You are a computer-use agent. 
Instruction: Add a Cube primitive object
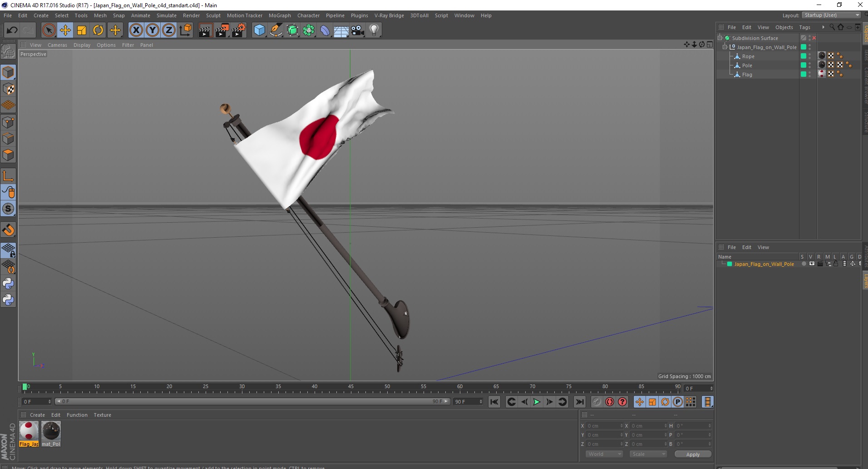(x=259, y=30)
